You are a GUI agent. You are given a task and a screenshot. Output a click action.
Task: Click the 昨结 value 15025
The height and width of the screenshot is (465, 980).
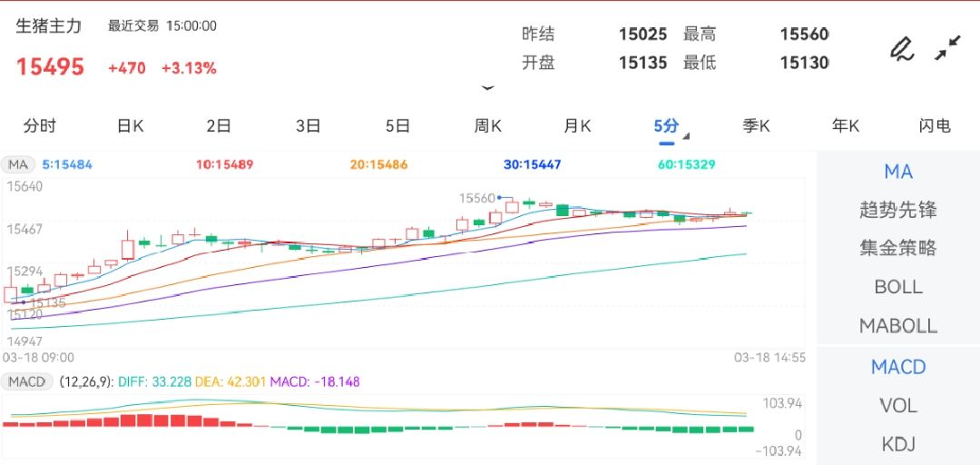coord(643,34)
